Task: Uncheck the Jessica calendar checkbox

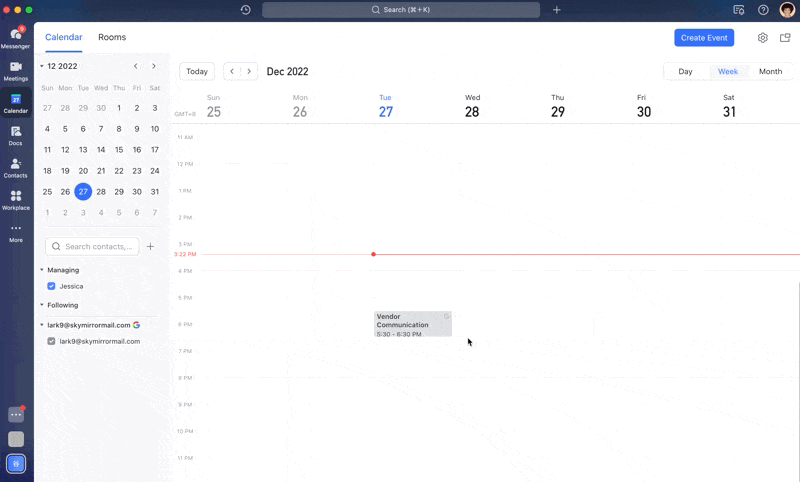Action: pyautogui.click(x=52, y=286)
